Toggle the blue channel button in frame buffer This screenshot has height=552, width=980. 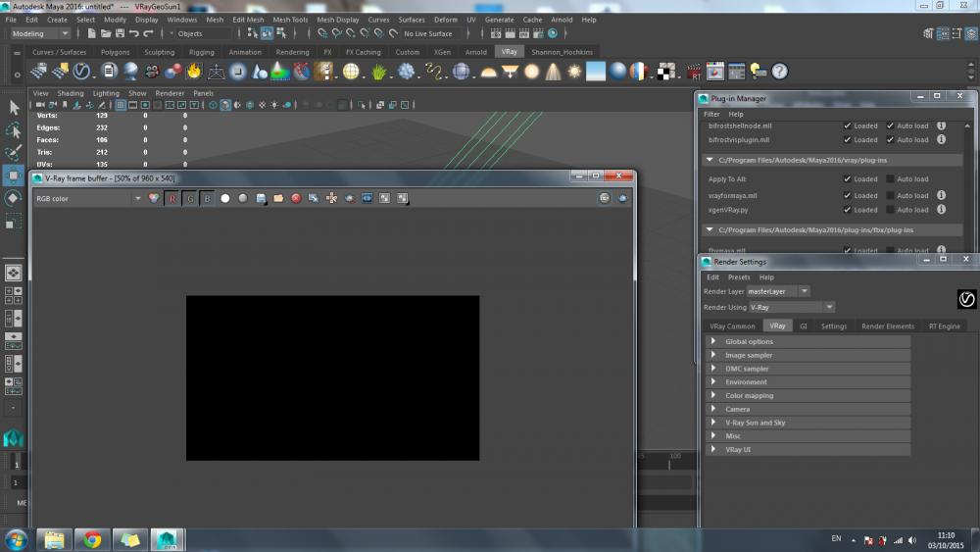click(207, 198)
